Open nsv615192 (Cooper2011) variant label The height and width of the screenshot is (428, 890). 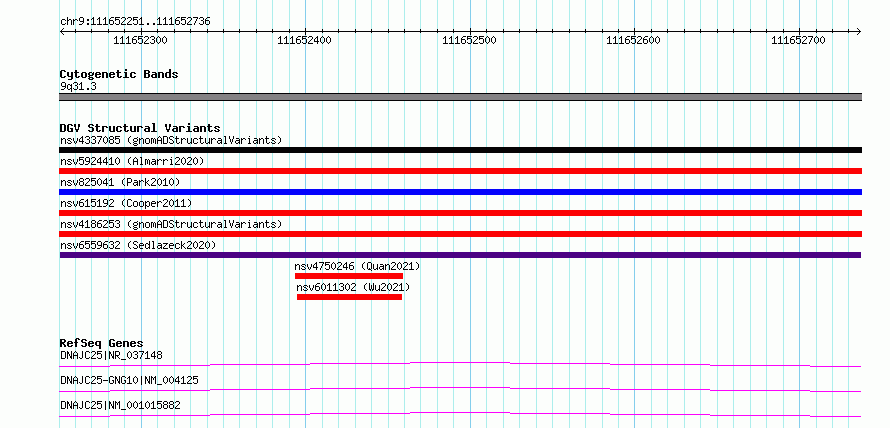pyautogui.click(x=126, y=203)
